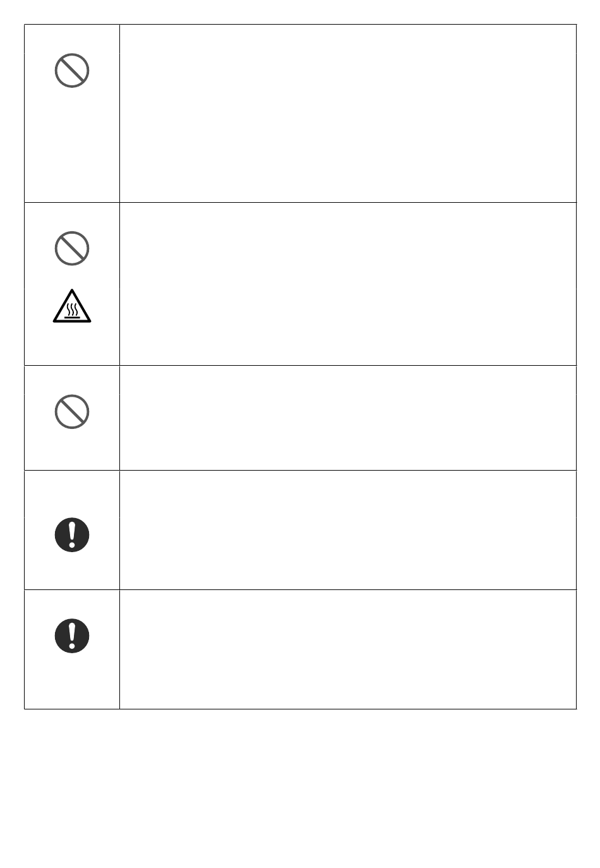Click the diagonal slash of the first row's prohibition icon

[x=72, y=70]
